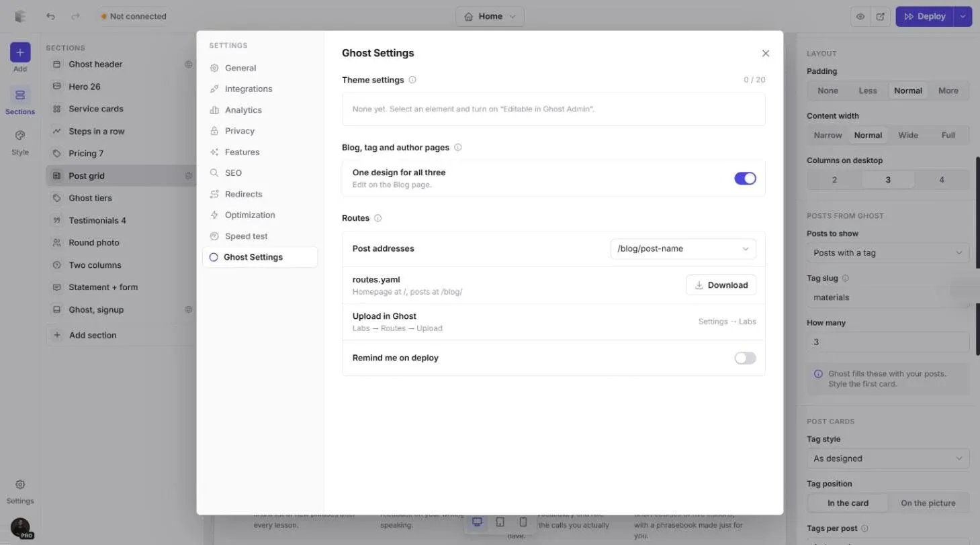Click the preview eye icon near Deploy
The width and height of the screenshot is (980, 545).
[x=860, y=16]
